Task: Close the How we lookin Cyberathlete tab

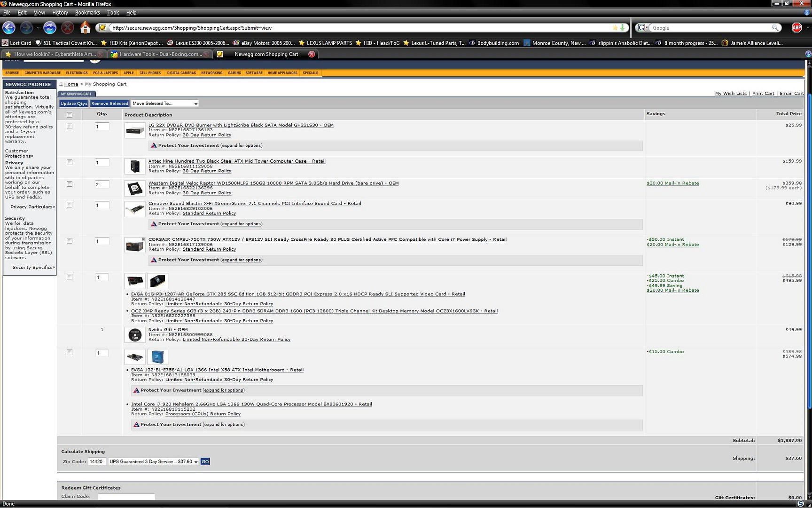Action: [x=100, y=54]
